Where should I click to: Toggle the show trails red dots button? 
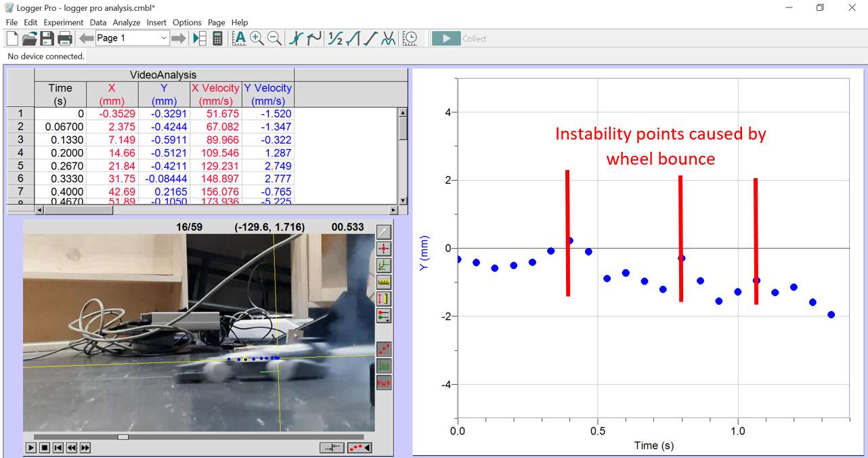(x=383, y=349)
